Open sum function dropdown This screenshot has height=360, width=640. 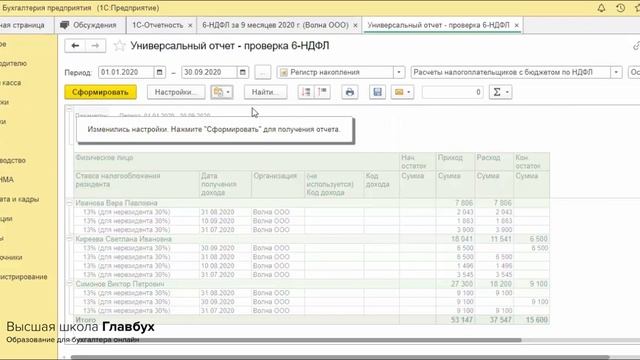click(x=500, y=92)
